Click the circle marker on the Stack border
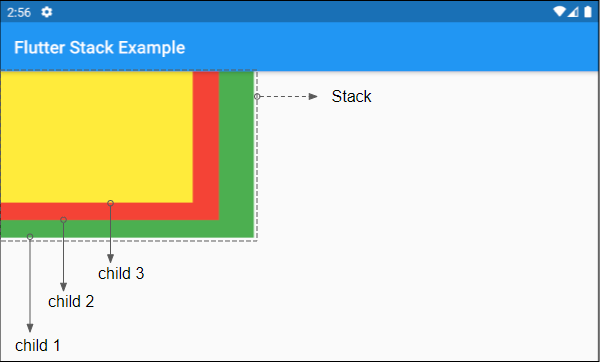This screenshot has width=600, height=362. pyautogui.click(x=257, y=96)
